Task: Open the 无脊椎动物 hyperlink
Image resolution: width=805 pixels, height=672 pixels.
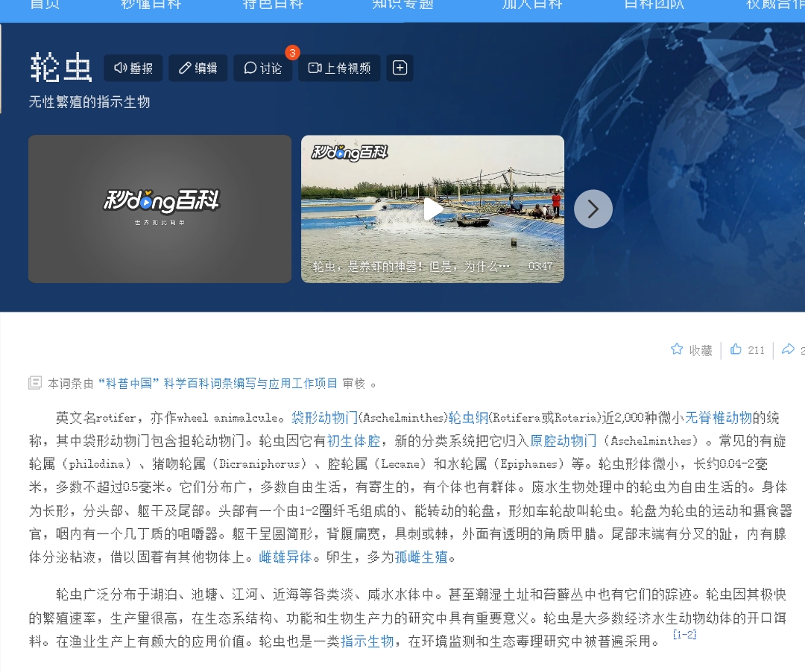Action: pyautogui.click(x=718, y=417)
